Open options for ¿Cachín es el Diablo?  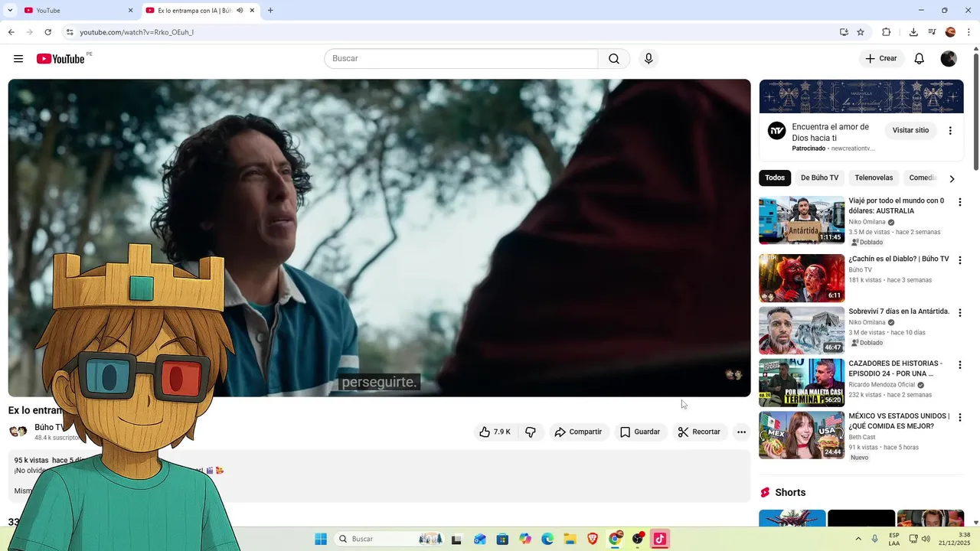959,260
